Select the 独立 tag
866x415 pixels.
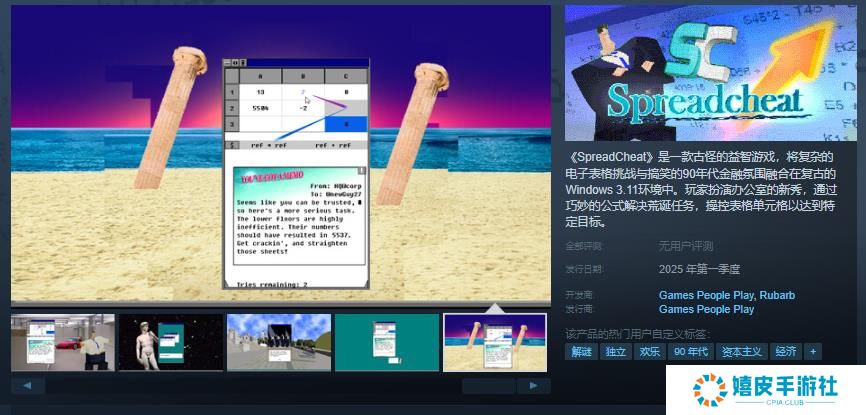pyautogui.click(x=615, y=351)
